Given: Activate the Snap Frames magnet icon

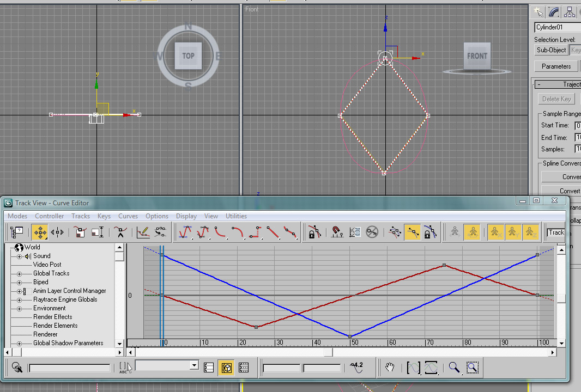Looking at the screenshot, I should click(x=337, y=232).
